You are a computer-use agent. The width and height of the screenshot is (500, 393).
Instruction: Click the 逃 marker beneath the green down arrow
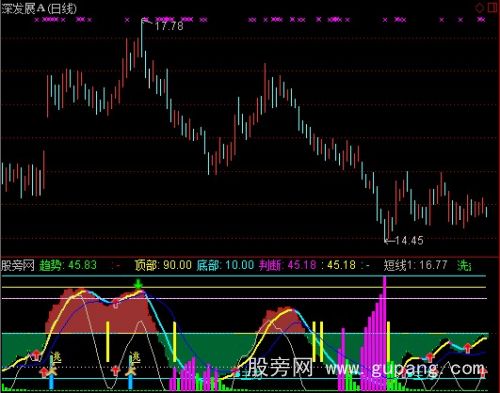[x=135, y=357]
